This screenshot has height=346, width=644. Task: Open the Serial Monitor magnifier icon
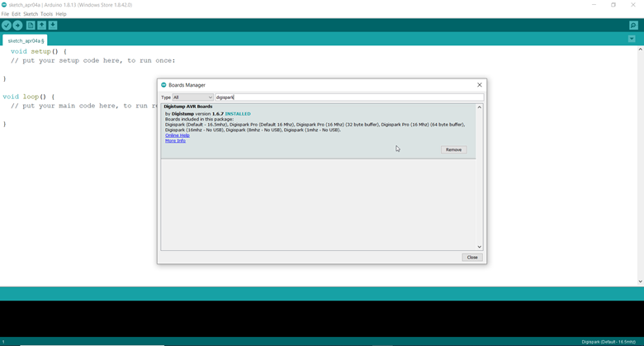pyautogui.click(x=633, y=26)
